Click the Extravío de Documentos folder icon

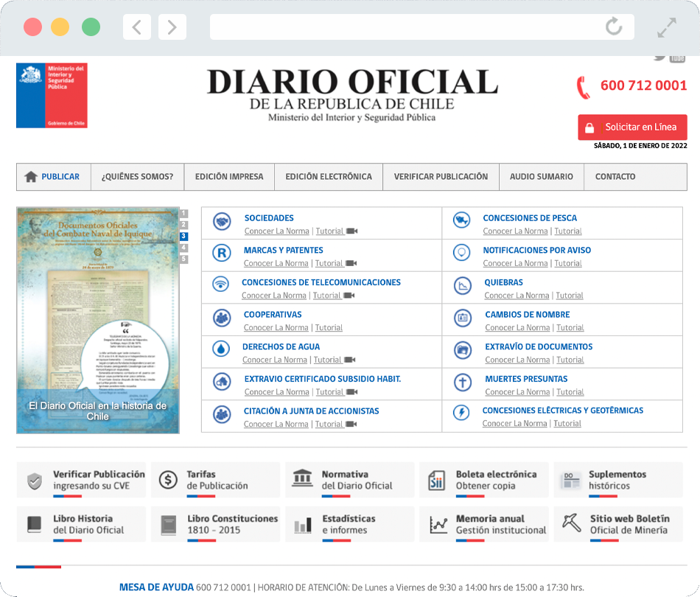point(463,349)
